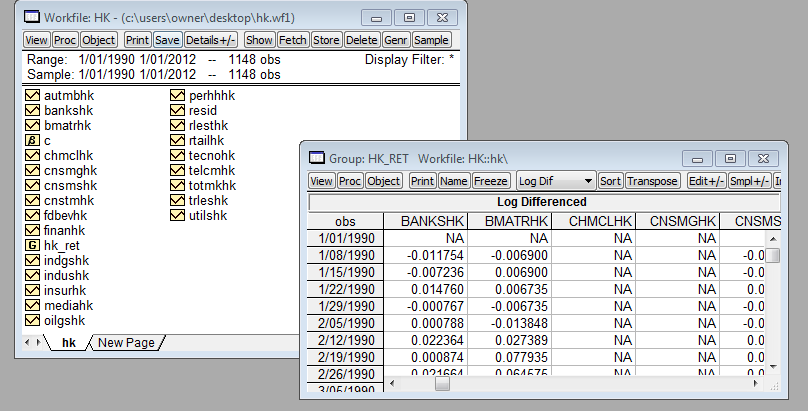This screenshot has height=411, width=808.
Task: Select the finanhk series icon
Action: coord(32,230)
